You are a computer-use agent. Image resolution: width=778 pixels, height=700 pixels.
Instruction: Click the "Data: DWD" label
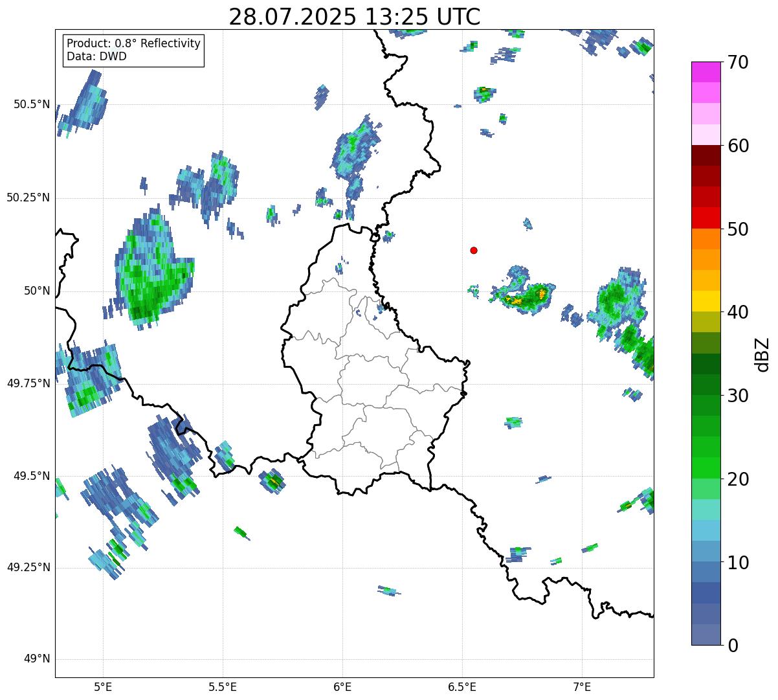(96, 56)
